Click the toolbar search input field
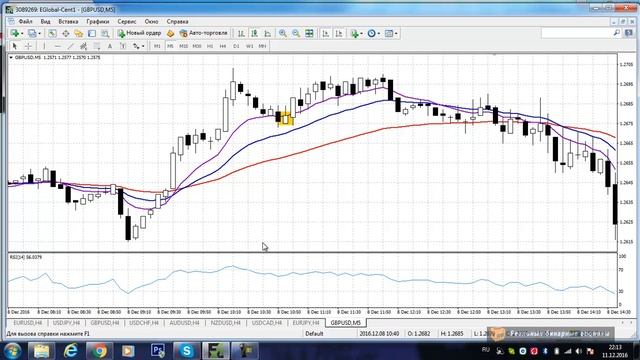Screen dimensions: 640x360 (577, 33)
